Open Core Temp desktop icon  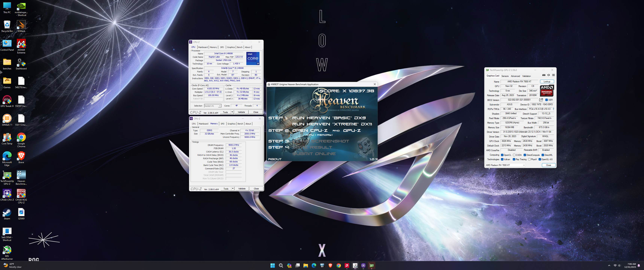[7, 139]
